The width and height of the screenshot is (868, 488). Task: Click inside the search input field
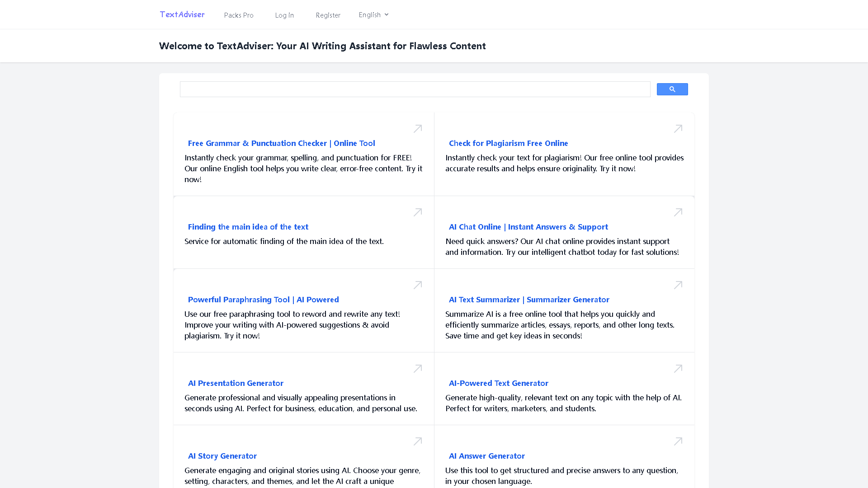pos(415,89)
